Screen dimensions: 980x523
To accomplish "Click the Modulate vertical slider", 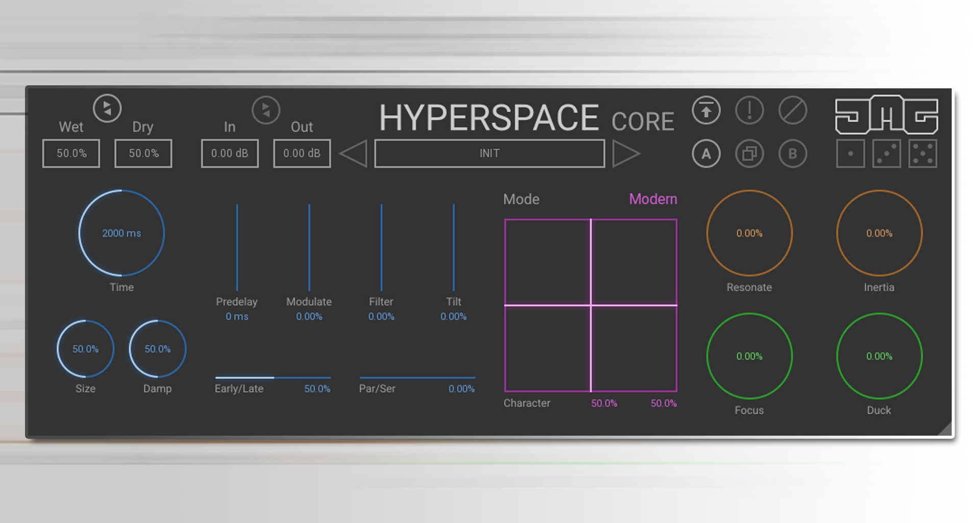I will [x=309, y=248].
